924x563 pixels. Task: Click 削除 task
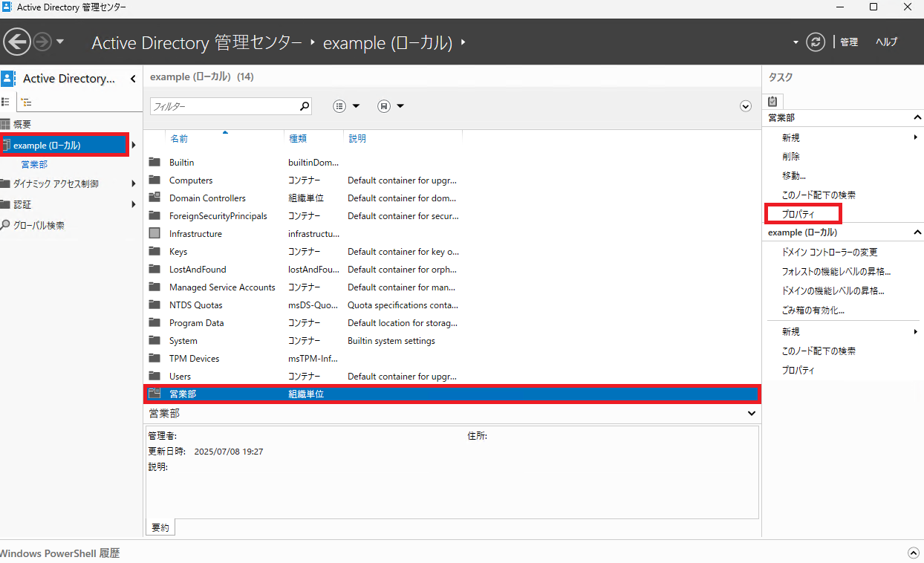pyautogui.click(x=791, y=157)
